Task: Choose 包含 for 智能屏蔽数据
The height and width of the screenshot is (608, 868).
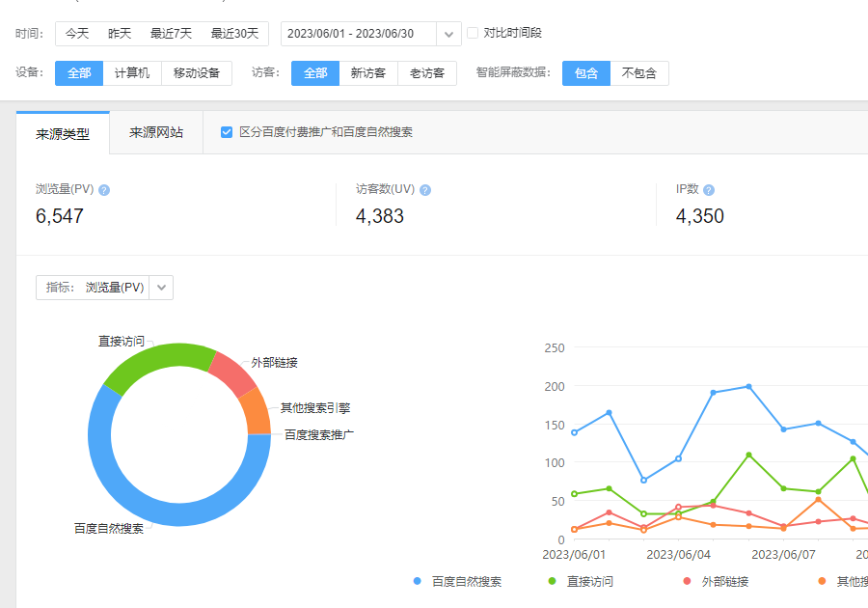Action: point(586,73)
